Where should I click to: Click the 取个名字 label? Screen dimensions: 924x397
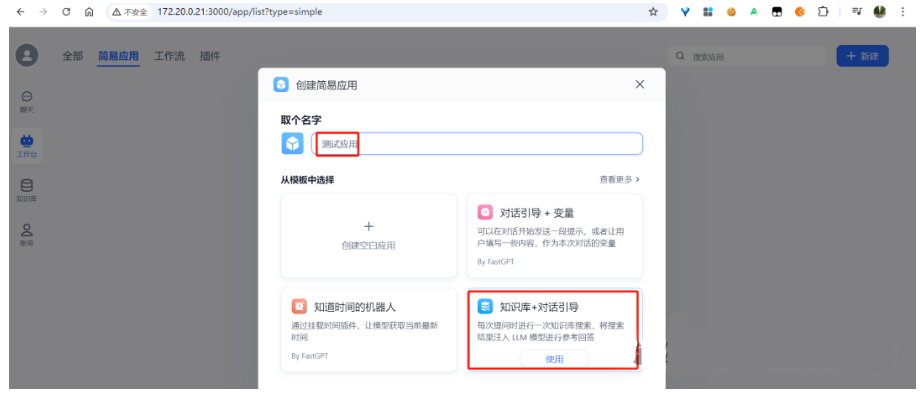[301, 120]
